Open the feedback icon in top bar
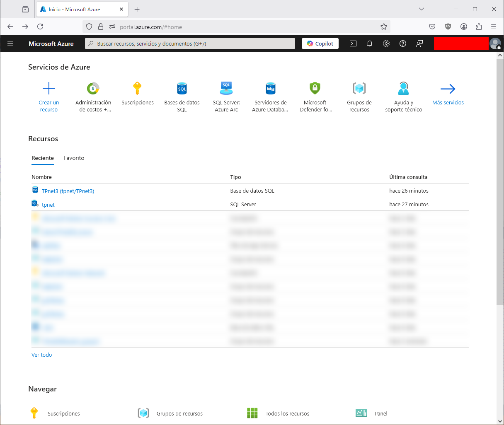Image resolution: width=504 pixels, height=425 pixels. 419,43
